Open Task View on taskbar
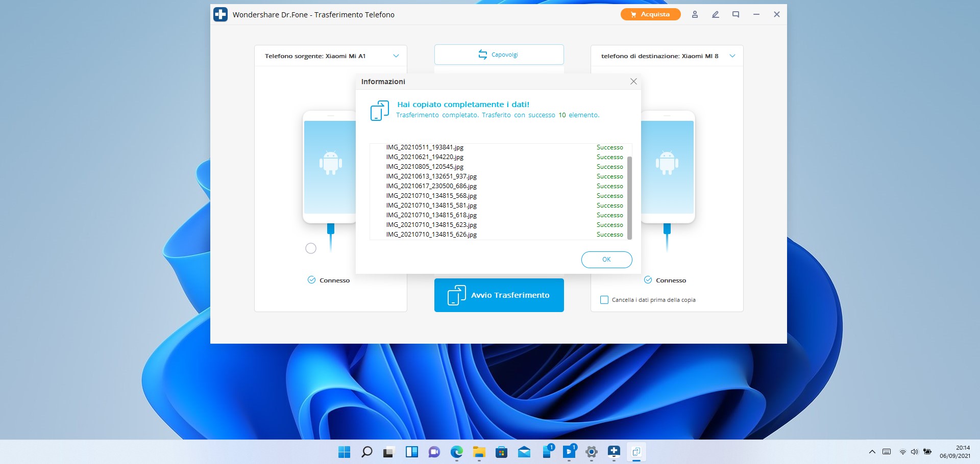This screenshot has height=464, width=980. (389, 452)
